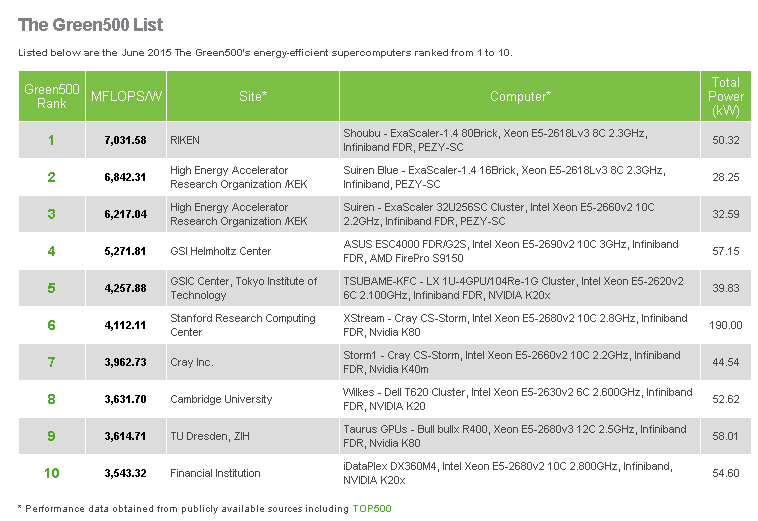Select the Total Power (kW) header
This screenshot has width=758, height=521.
pos(725,96)
